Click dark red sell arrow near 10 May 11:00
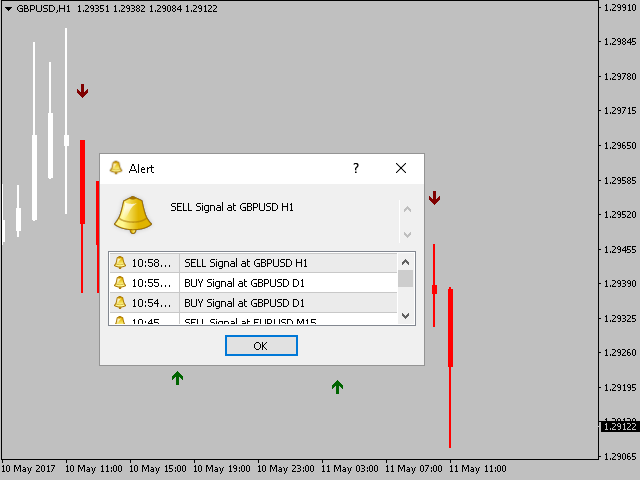Image resolution: width=640 pixels, height=480 pixels. click(82, 91)
